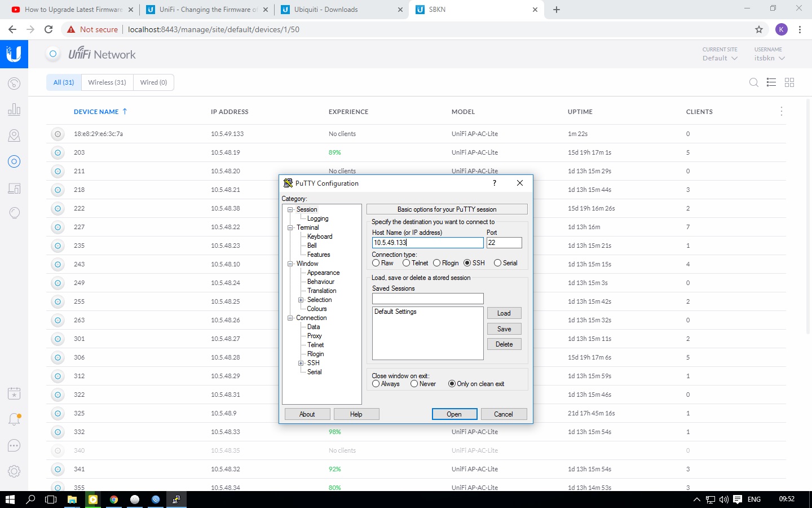Click the Delete session button
Viewport: 812px width, 508px height.
[x=504, y=344]
